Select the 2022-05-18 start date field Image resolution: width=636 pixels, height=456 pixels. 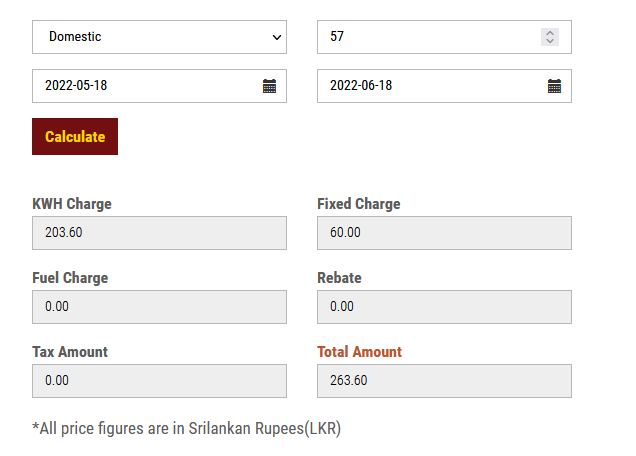159,86
